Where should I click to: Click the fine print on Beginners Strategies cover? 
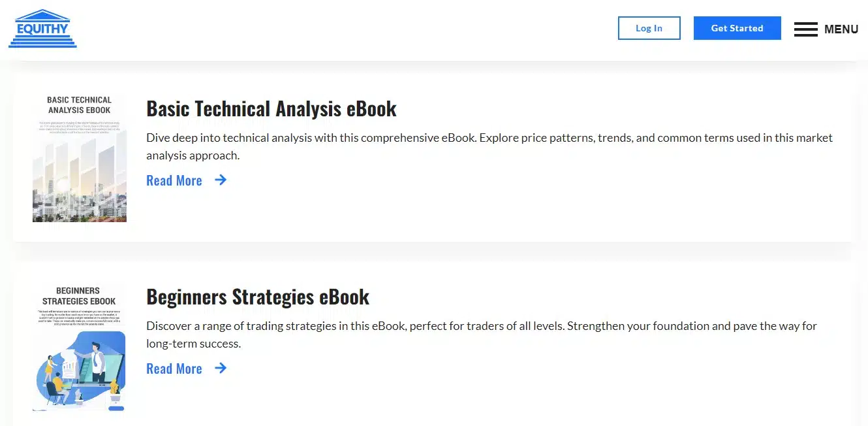(x=79, y=319)
